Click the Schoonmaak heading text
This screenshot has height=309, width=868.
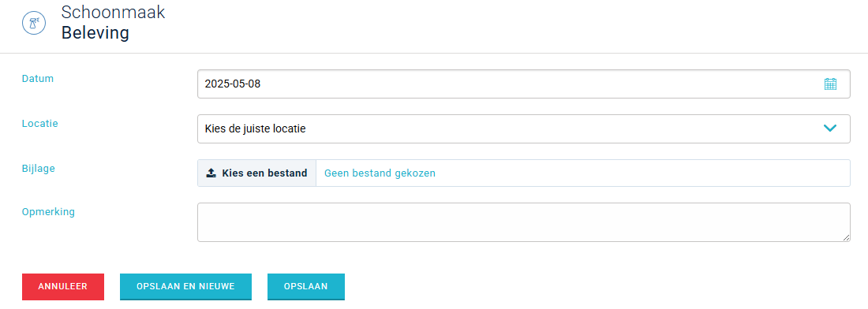click(x=113, y=12)
